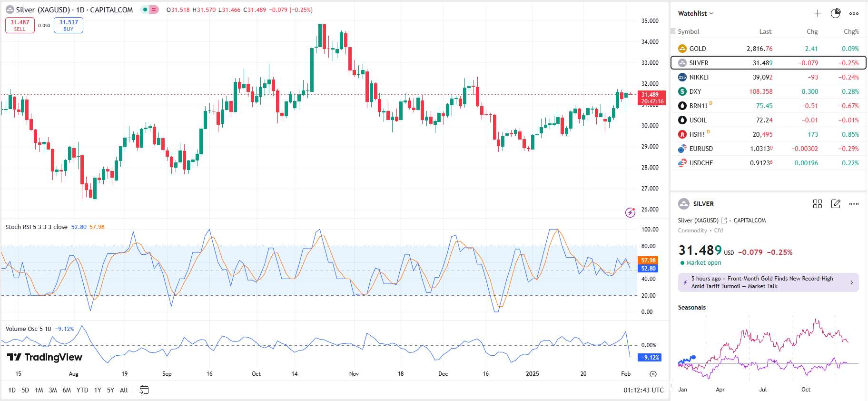Open time axis settings gear
This screenshot has width=868, height=401.
[x=653, y=374]
